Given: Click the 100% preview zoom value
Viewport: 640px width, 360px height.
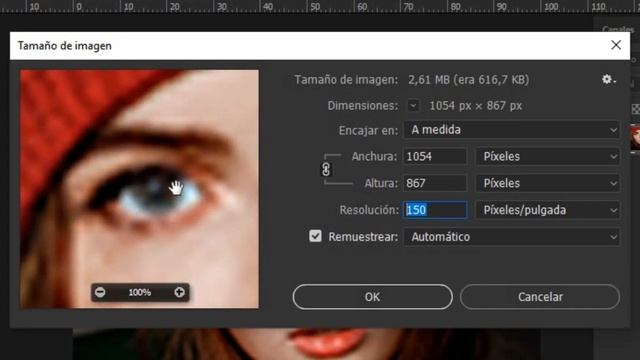Looking at the screenshot, I should 140,292.
